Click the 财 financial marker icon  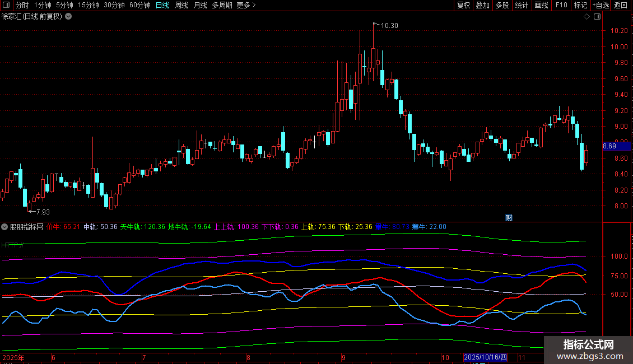(x=509, y=217)
